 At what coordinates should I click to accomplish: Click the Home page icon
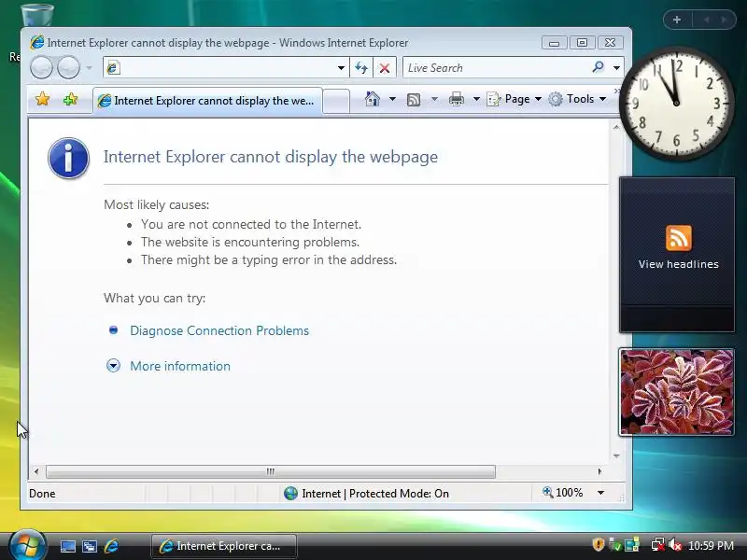[372, 99]
